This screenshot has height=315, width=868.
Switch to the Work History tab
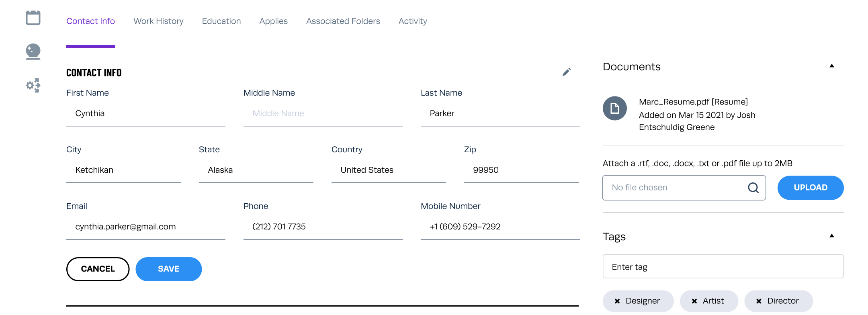pyautogui.click(x=158, y=21)
